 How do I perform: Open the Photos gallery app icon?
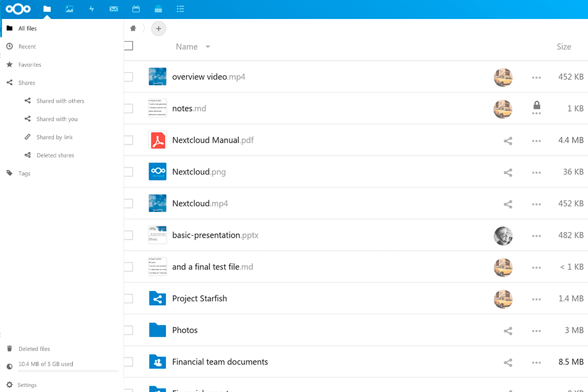pos(69,9)
